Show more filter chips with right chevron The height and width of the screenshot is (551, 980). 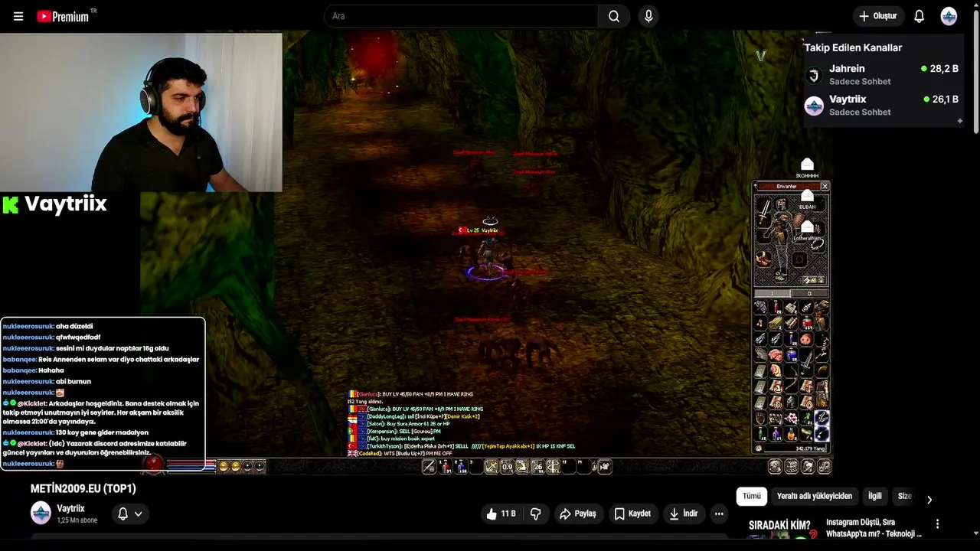pos(929,500)
